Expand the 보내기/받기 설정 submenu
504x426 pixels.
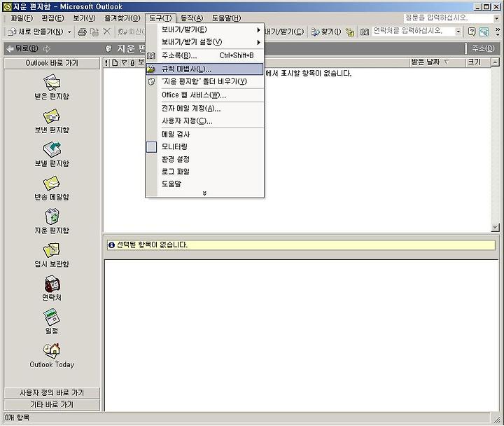(x=204, y=42)
